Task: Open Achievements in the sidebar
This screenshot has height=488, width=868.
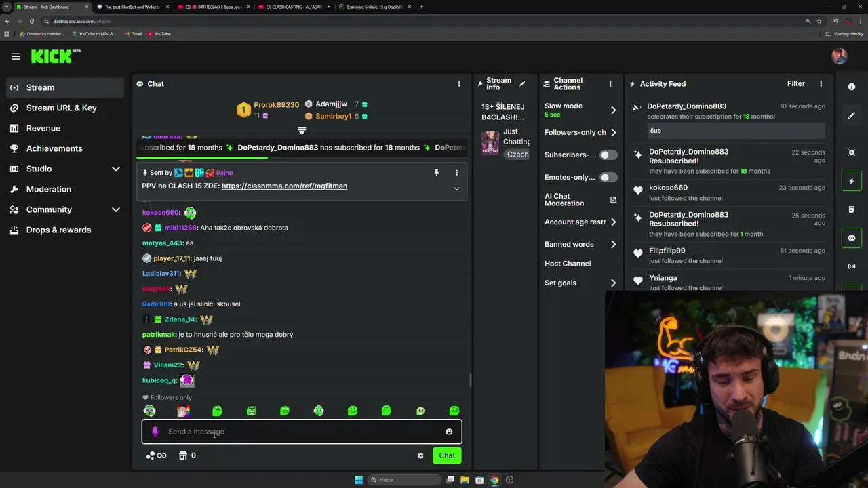Action: click(66, 148)
